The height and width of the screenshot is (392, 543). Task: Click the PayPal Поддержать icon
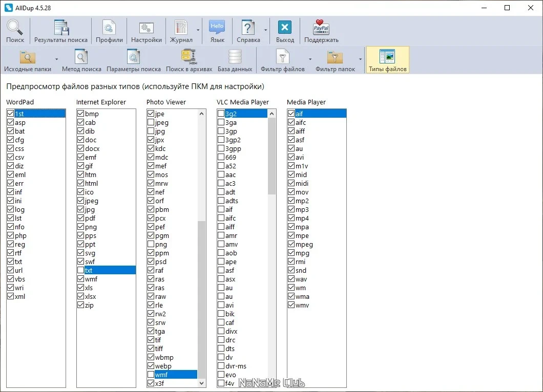(x=321, y=31)
